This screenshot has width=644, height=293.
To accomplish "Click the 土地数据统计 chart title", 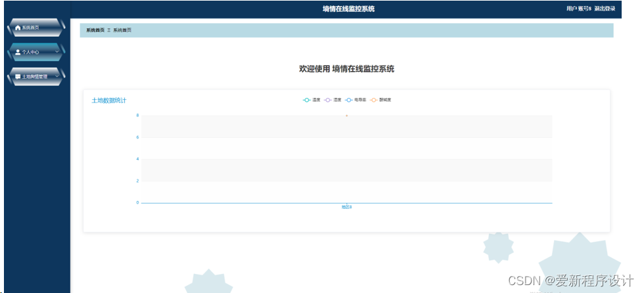I will (x=109, y=101).
